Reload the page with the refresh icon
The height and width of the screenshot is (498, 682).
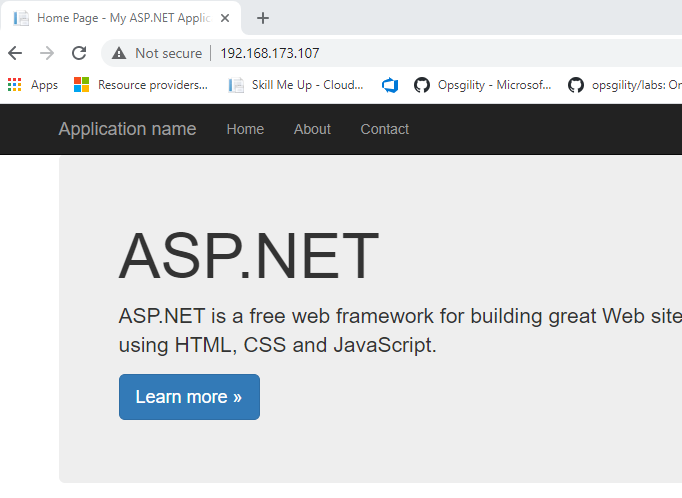[79, 53]
